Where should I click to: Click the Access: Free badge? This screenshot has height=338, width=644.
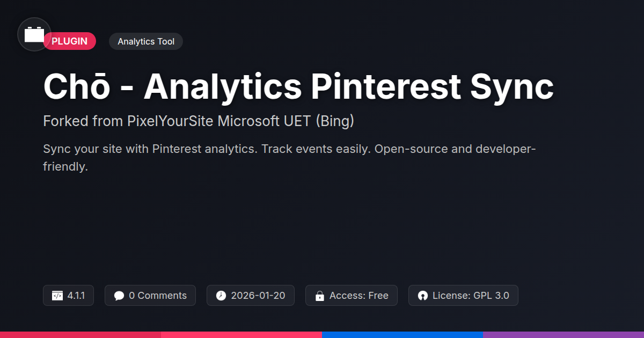(358, 296)
